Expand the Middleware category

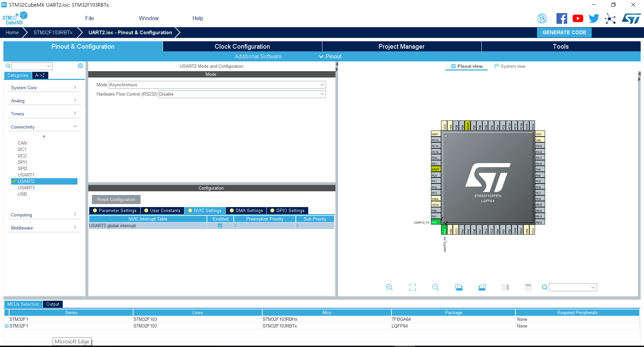tap(44, 228)
